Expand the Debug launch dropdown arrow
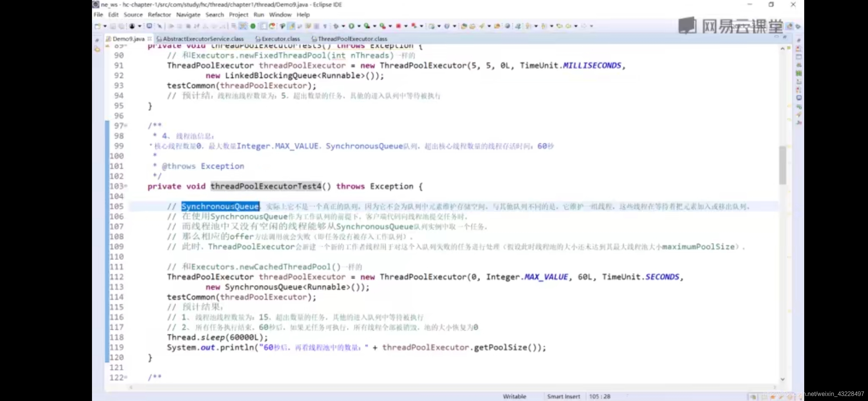 click(x=343, y=26)
